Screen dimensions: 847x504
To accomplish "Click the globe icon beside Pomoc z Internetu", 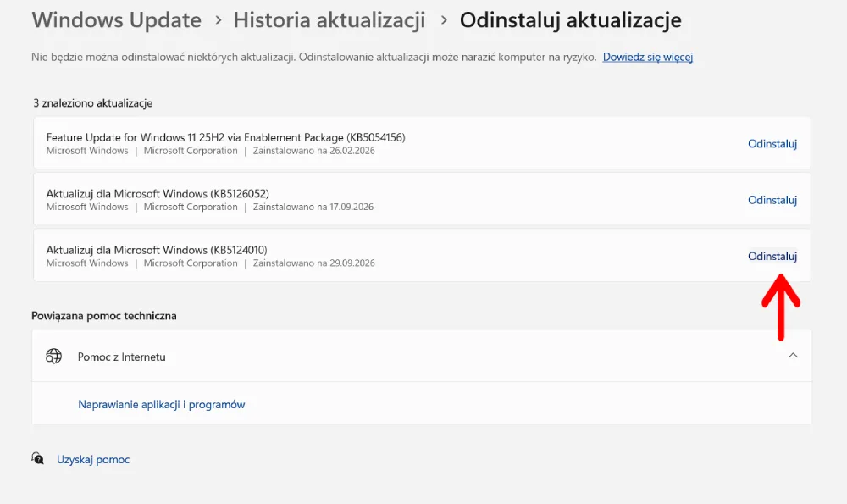I will click(53, 357).
